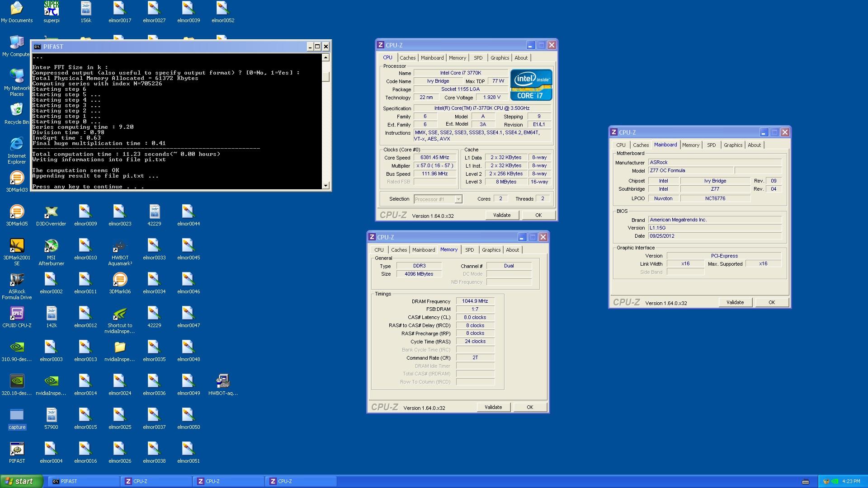Click OK in the CPU-Z Mainboard window
Viewport: 868px width, 488px height.
click(772, 302)
